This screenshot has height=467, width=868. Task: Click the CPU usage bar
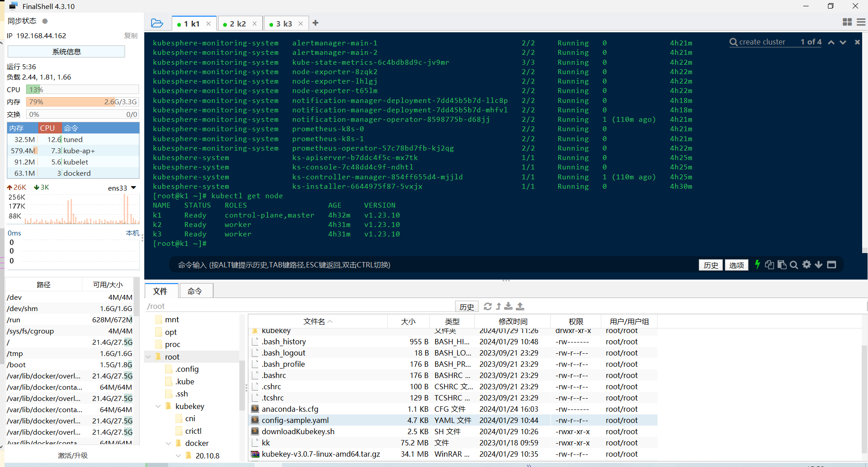click(82, 89)
